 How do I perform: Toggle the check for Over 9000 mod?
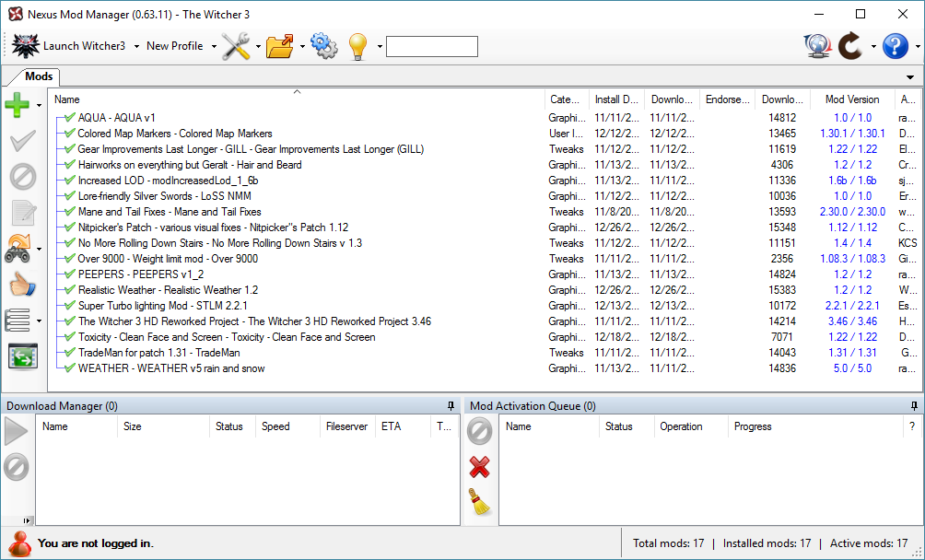(x=70, y=258)
